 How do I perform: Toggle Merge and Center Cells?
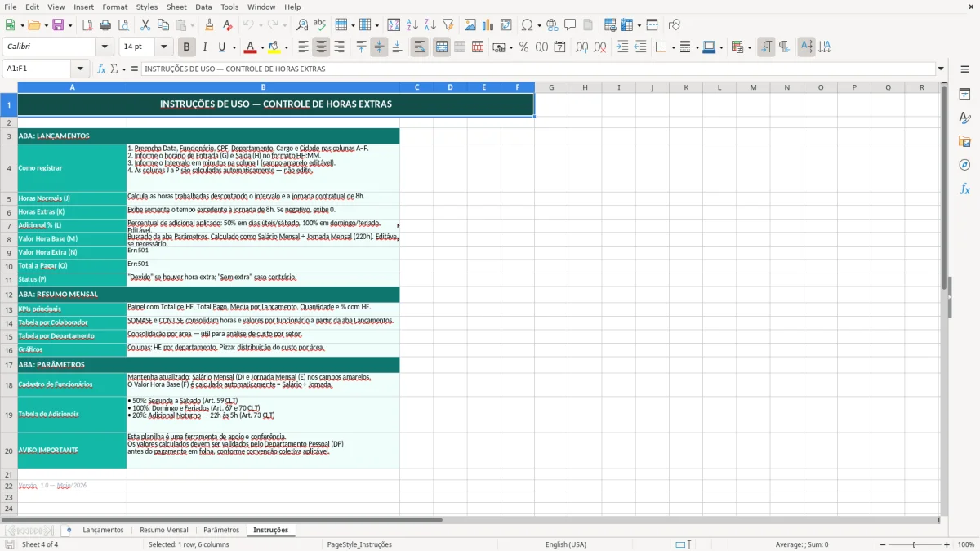442,47
